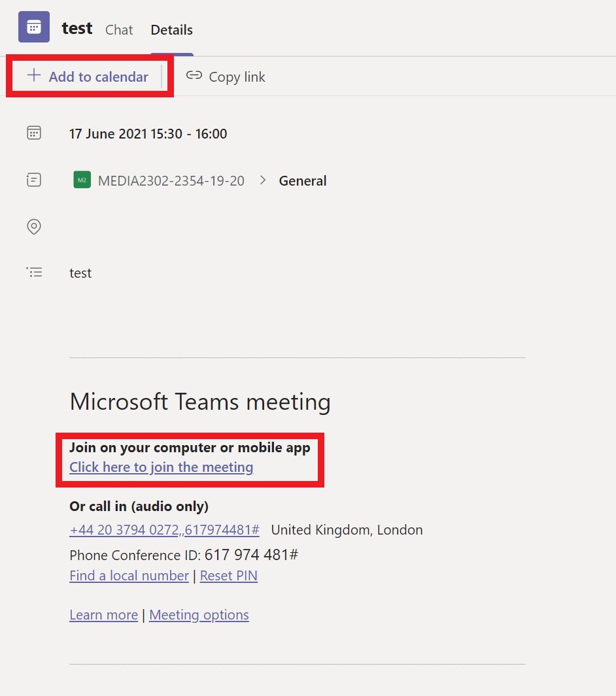Switch to the Chat tab
Viewport: 616px width, 696px height.
coord(119,30)
